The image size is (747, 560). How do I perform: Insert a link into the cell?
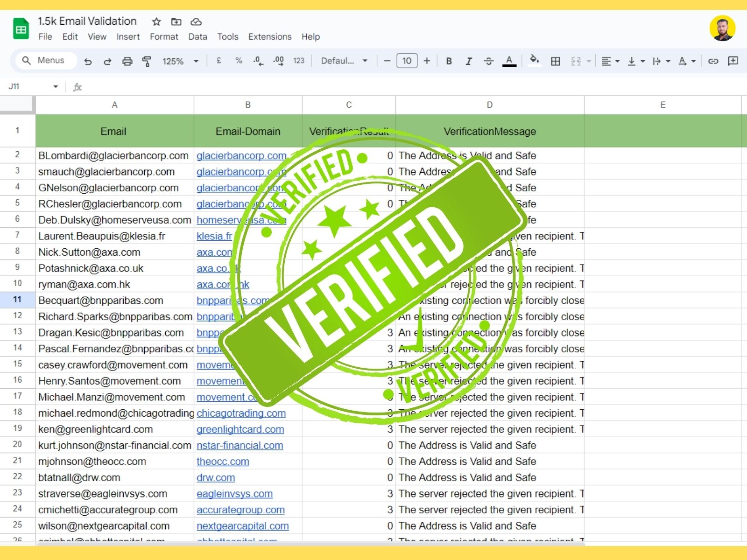713,61
